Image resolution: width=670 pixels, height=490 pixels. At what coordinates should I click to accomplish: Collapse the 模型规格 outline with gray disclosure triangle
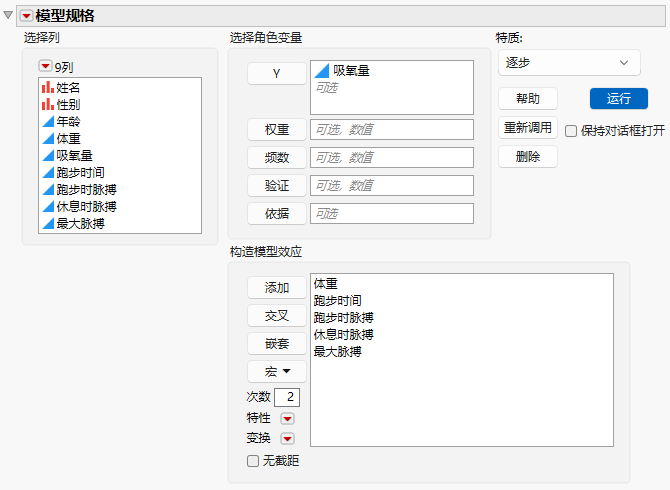[8, 15]
